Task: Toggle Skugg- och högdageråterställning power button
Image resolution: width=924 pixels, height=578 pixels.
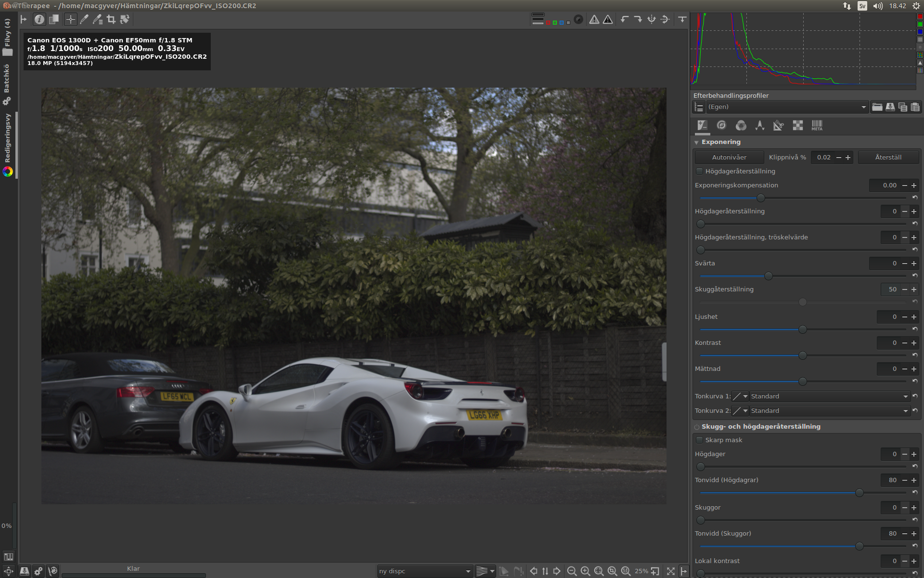Action: tap(696, 427)
